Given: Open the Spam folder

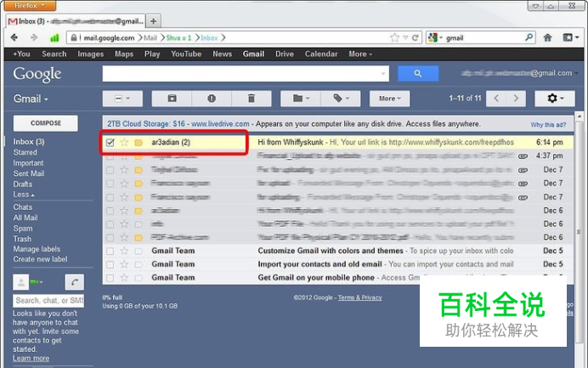Looking at the screenshot, I should coord(23,229).
